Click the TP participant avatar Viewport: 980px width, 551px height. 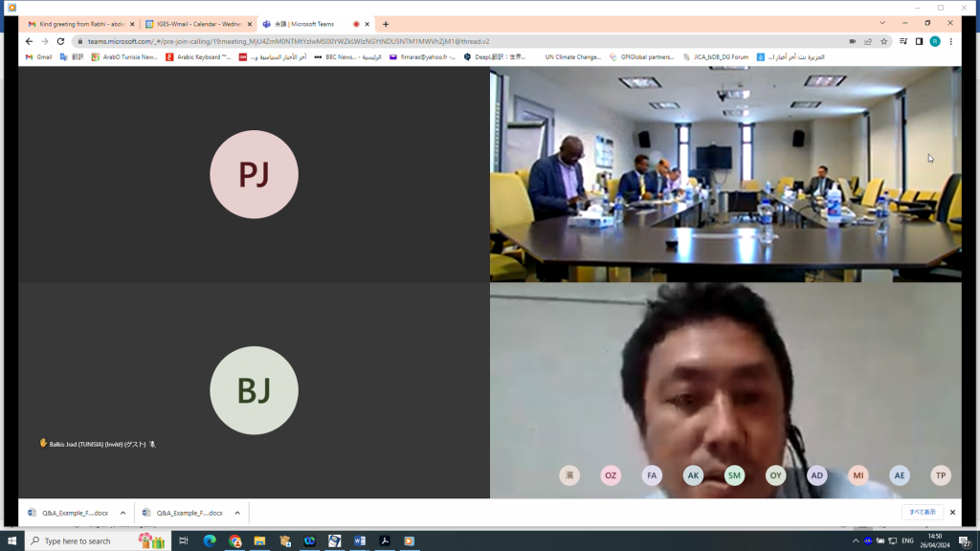coord(941,475)
